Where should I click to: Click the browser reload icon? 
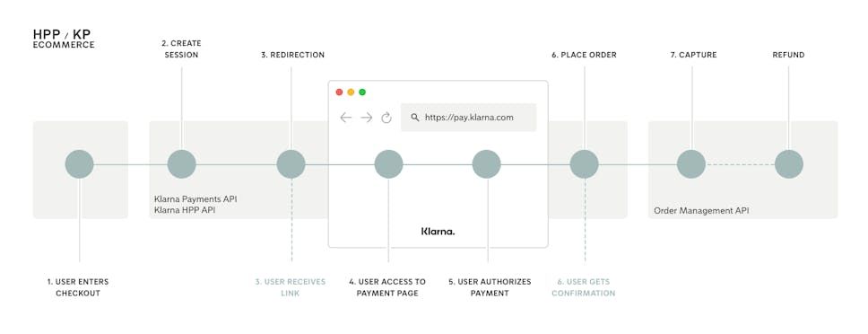pos(386,118)
